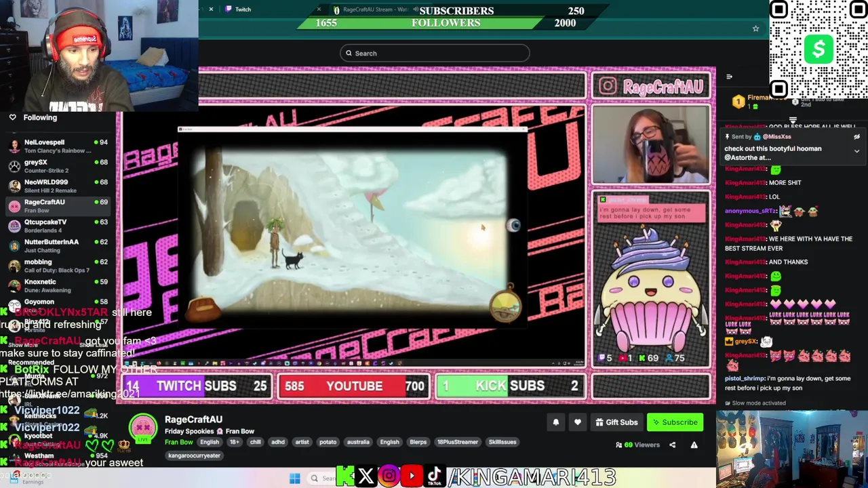The height and width of the screenshot is (488, 868).
Task: Click the Cash App dollar logo
Action: [x=819, y=49]
